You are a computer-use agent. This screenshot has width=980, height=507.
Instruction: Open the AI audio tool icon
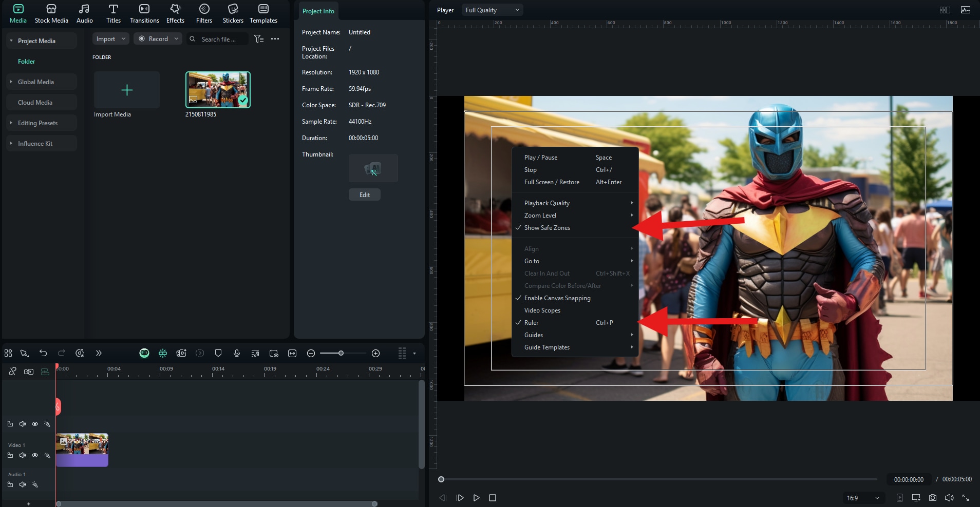coord(80,353)
